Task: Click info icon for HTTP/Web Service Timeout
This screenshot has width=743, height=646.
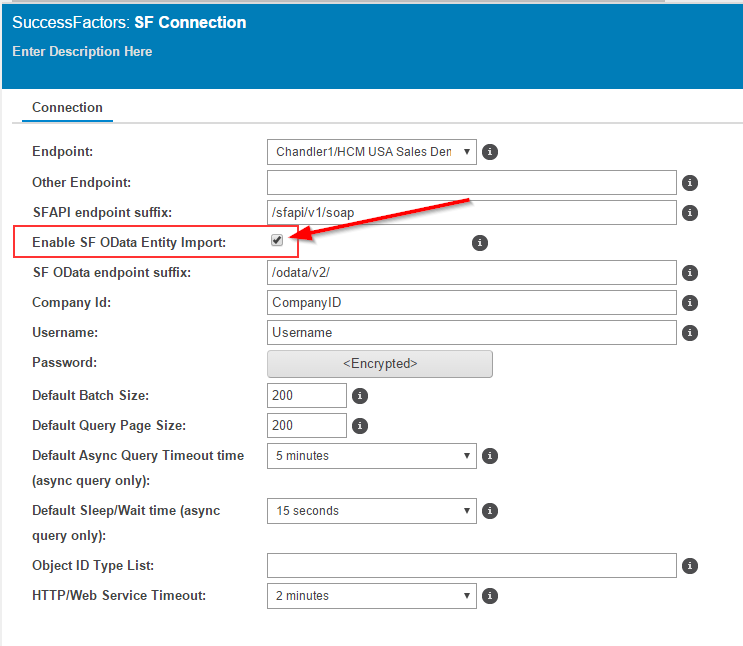Action: coord(489,596)
